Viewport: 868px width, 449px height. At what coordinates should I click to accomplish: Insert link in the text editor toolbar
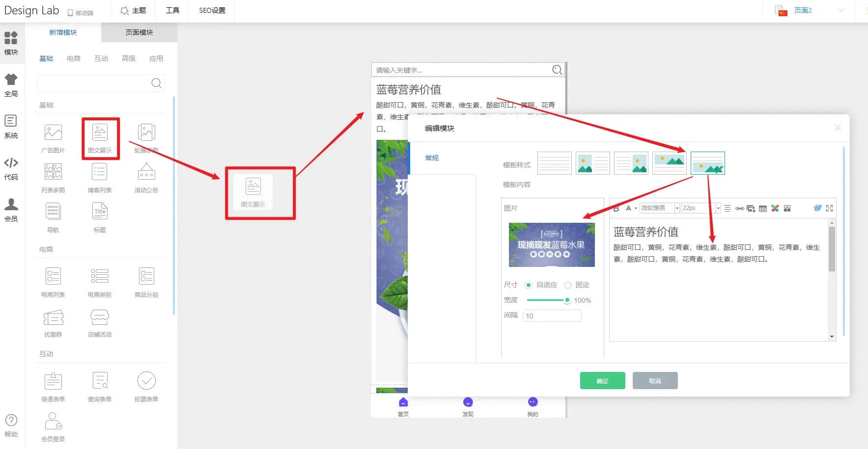[x=739, y=209]
